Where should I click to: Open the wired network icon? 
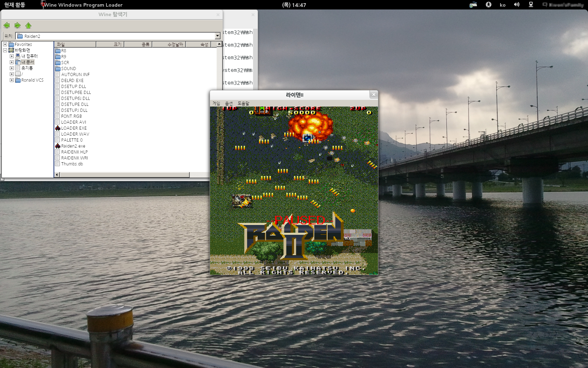coord(531,5)
